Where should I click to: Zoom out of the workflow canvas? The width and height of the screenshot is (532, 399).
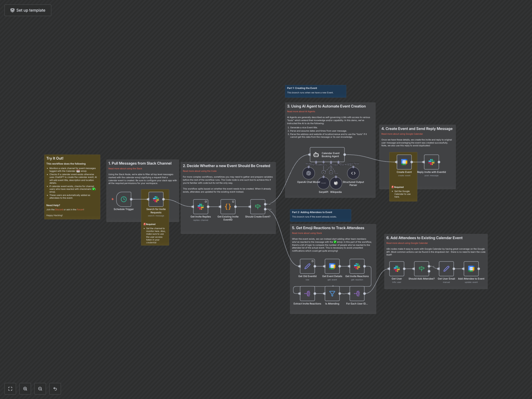[40, 388]
